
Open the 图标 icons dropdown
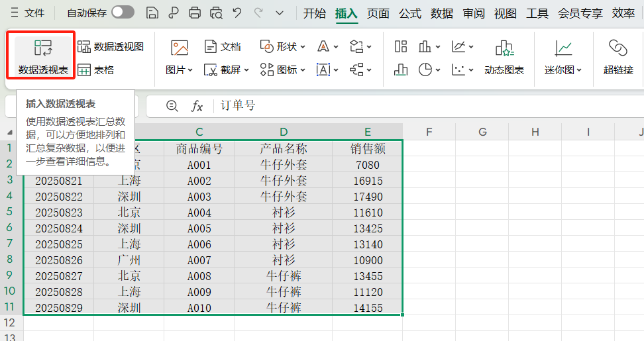(x=282, y=70)
